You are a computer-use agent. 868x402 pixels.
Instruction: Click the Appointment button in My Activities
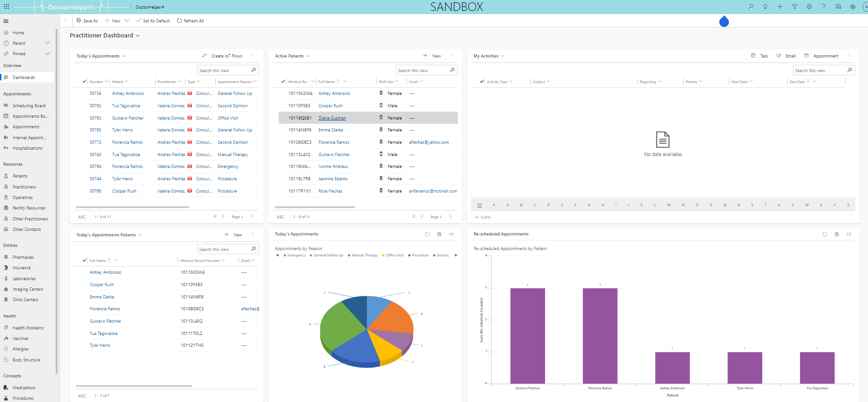coord(821,56)
